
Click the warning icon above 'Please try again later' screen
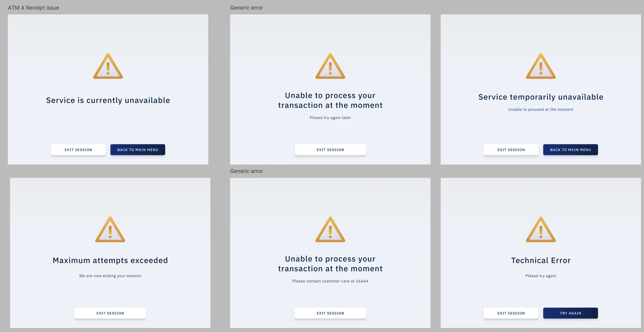click(330, 66)
